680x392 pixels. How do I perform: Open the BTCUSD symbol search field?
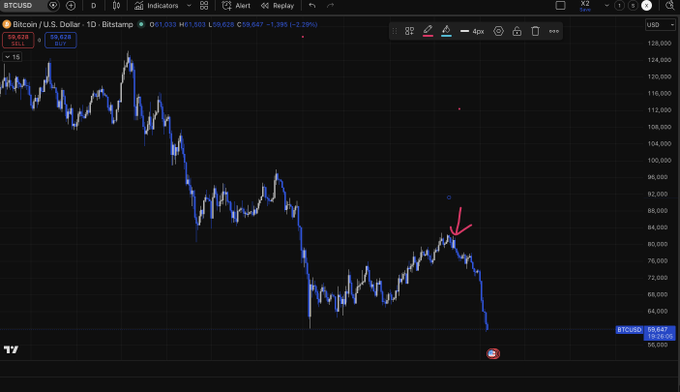[18, 6]
